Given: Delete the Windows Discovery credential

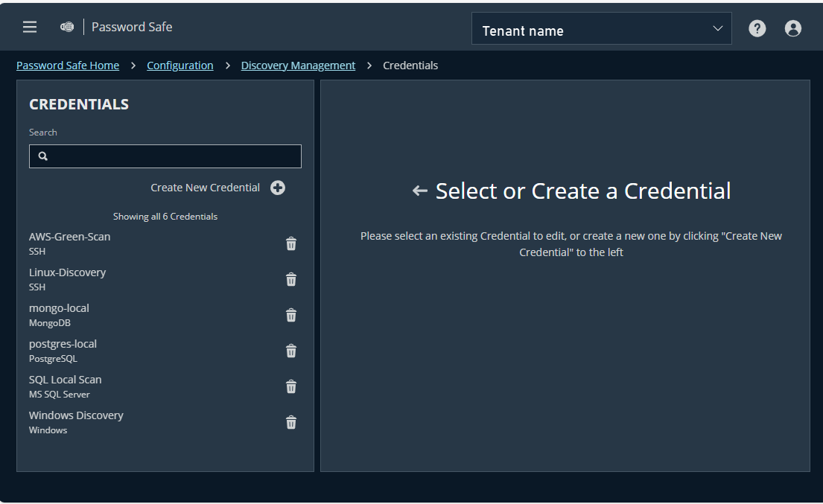Looking at the screenshot, I should [x=291, y=422].
